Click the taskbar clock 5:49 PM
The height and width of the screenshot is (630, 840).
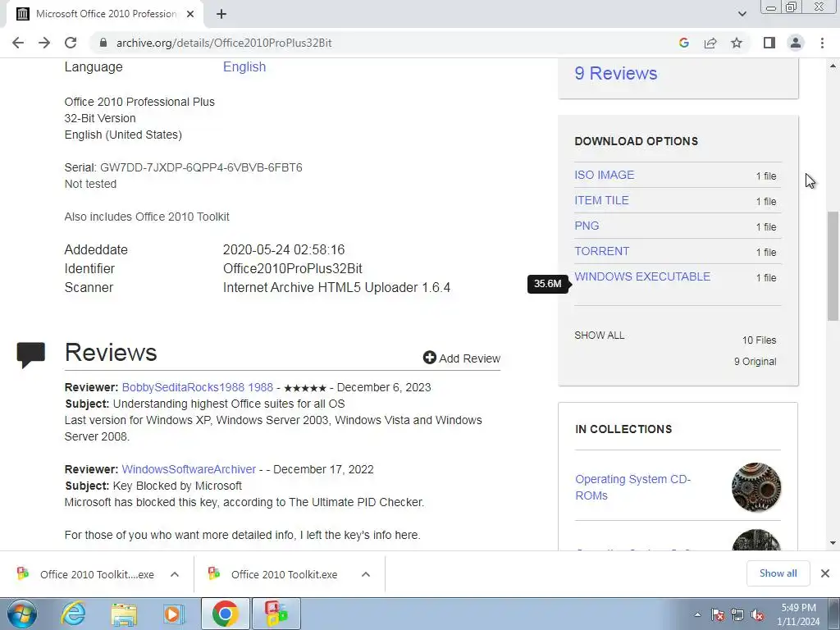[798, 614]
